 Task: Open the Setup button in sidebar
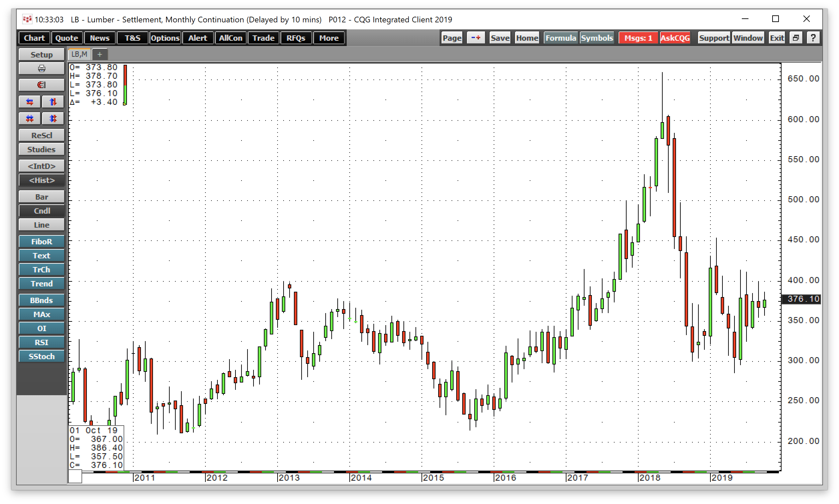coord(41,55)
